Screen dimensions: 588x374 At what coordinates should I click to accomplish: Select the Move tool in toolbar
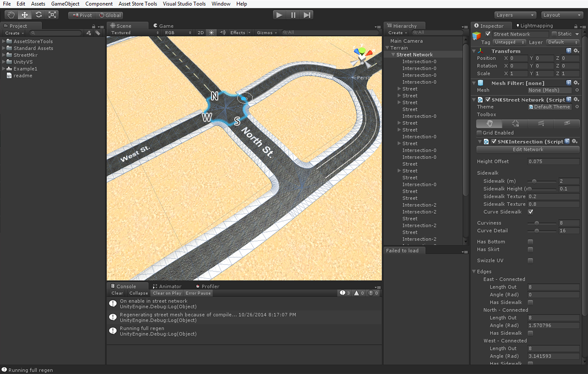click(25, 15)
